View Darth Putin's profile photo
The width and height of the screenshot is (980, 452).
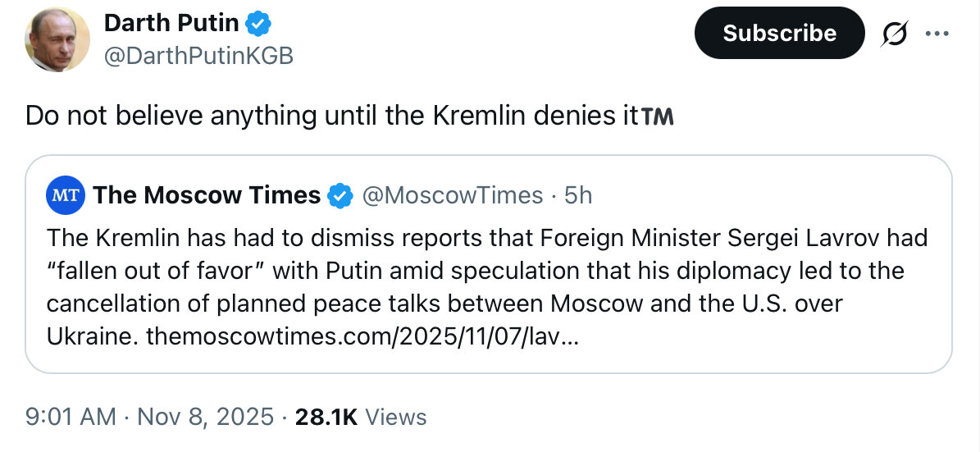[x=57, y=40]
